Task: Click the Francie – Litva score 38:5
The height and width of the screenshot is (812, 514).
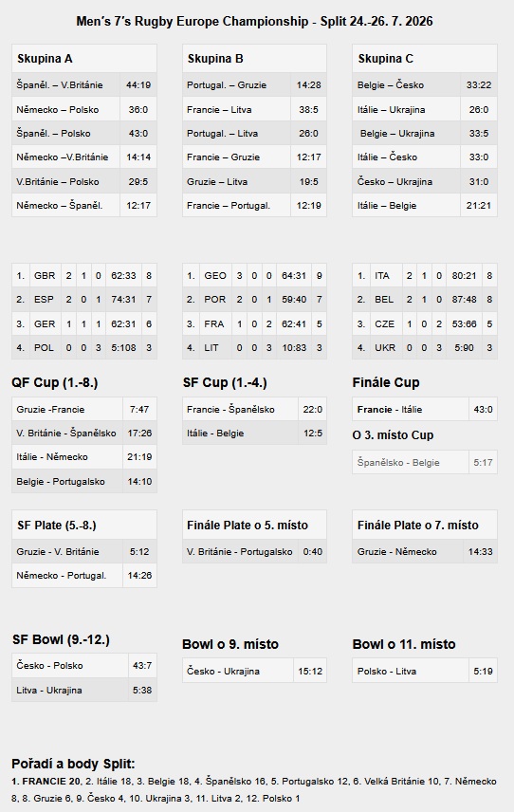Action: click(308, 109)
